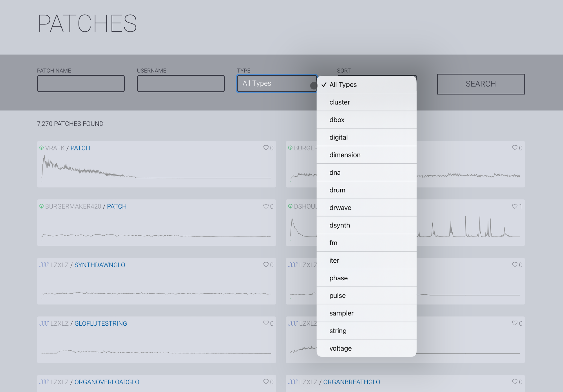
Task: Open the BURGERMAKER420 user link
Action: [x=73, y=206]
